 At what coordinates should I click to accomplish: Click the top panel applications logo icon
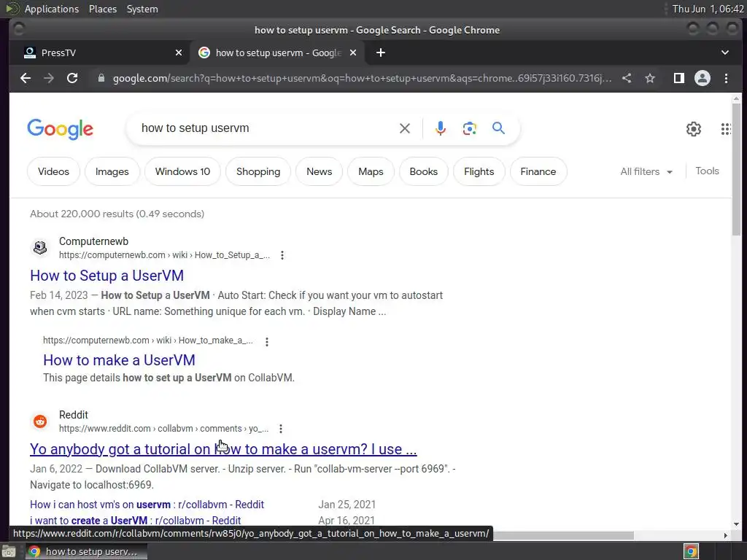click(x=12, y=9)
